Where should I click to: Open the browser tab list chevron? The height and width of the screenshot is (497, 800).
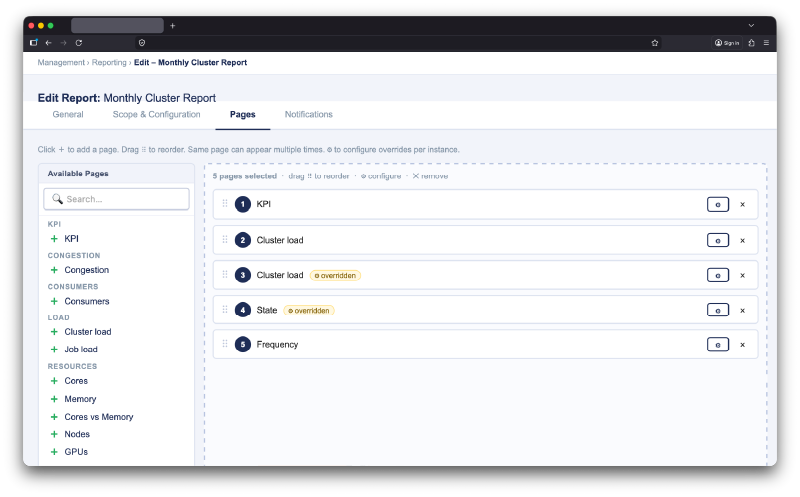[x=751, y=25]
